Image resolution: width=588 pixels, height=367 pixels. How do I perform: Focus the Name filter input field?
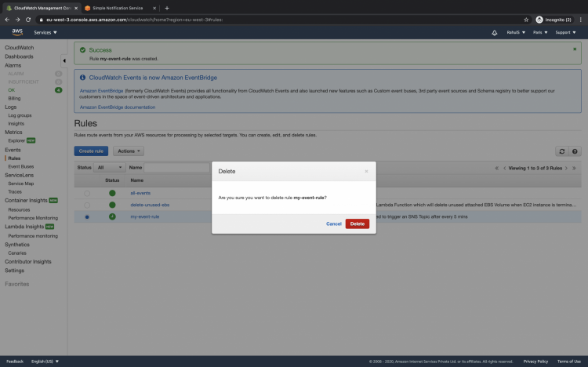(176, 167)
